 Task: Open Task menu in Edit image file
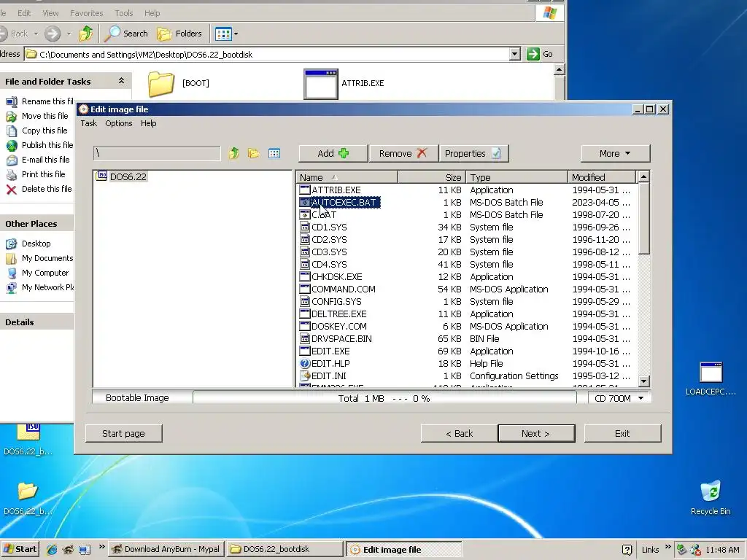pyautogui.click(x=88, y=123)
